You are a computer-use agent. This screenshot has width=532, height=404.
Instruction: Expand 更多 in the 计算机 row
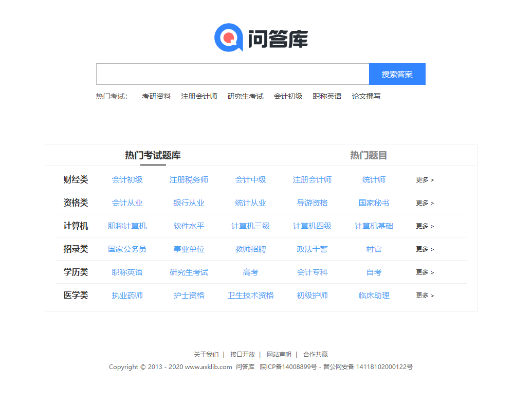[425, 226]
